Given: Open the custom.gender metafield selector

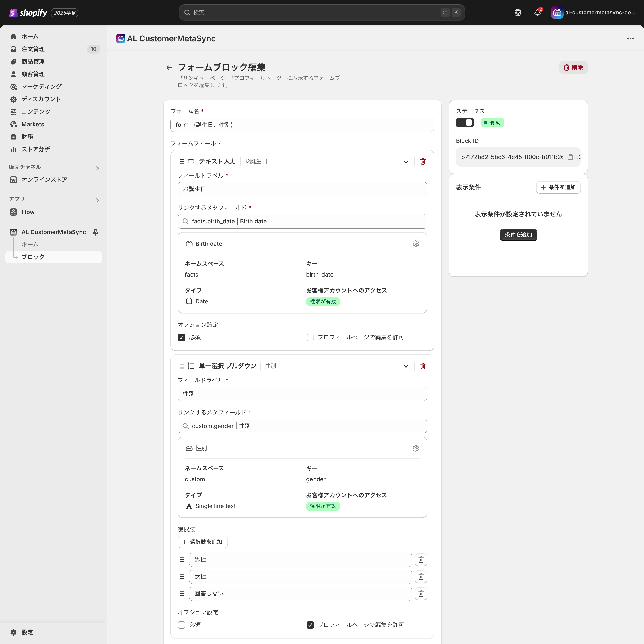Looking at the screenshot, I should (x=302, y=426).
